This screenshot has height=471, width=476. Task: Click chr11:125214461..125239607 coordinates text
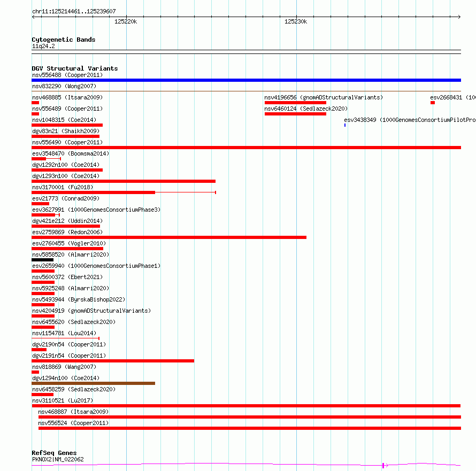[x=74, y=11]
